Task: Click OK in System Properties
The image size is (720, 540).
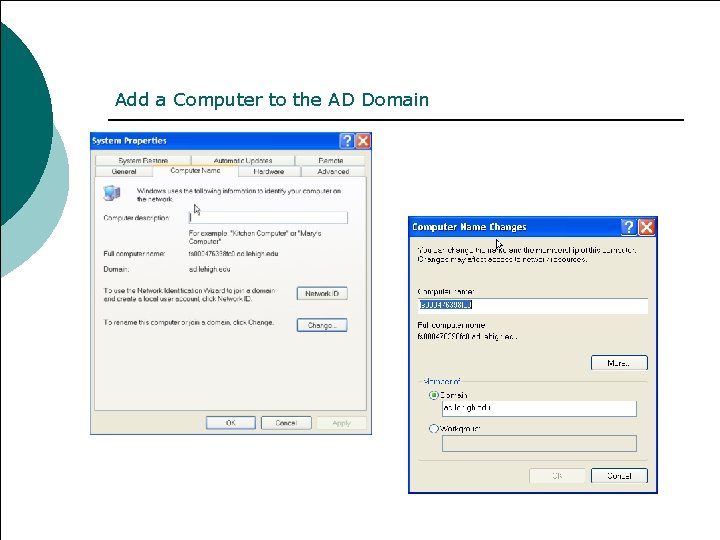Action: click(x=231, y=423)
